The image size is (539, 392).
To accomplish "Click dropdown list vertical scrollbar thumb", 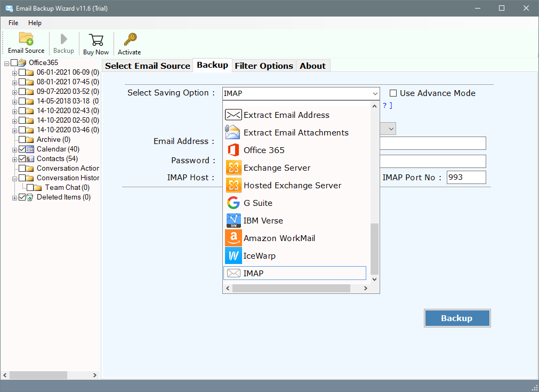I will [x=375, y=249].
